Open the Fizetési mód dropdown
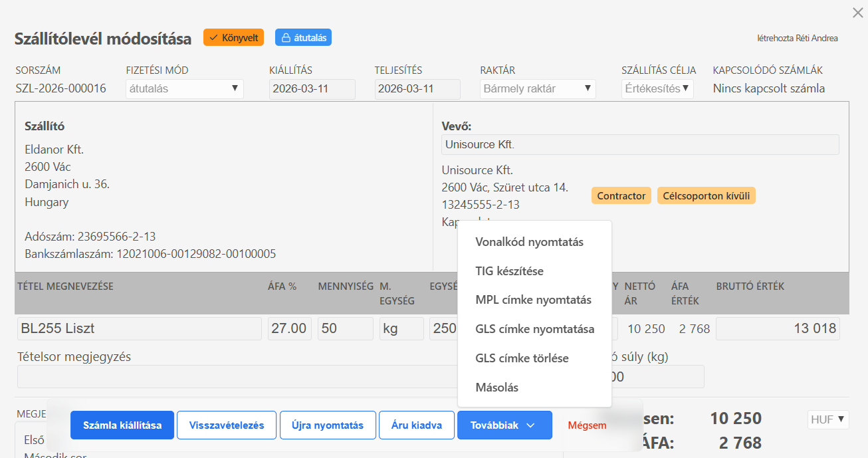Screen dimensions: 868x458 click(184, 88)
